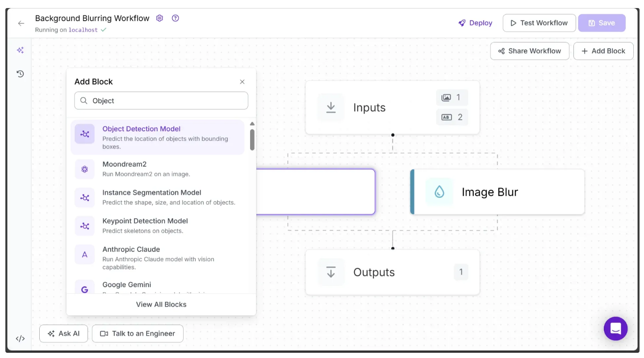Click View All Blocks
The image size is (644, 358).
161,304
